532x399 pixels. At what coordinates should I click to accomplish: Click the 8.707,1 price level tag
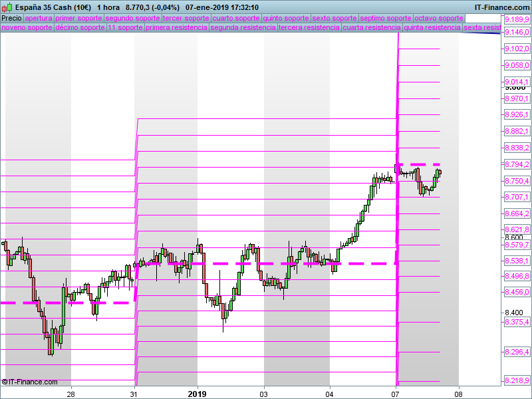coord(517,197)
